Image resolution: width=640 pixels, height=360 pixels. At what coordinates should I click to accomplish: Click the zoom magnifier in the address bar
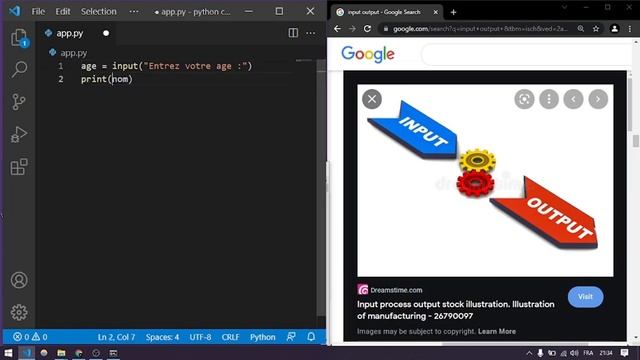tap(581, 29)
